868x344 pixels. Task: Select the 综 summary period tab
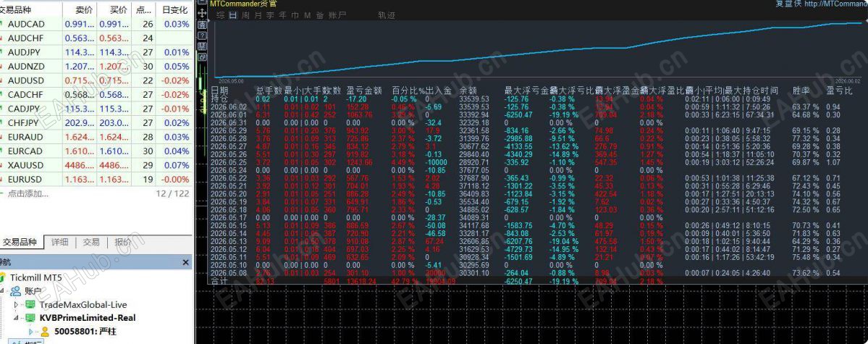coord(221,15)
